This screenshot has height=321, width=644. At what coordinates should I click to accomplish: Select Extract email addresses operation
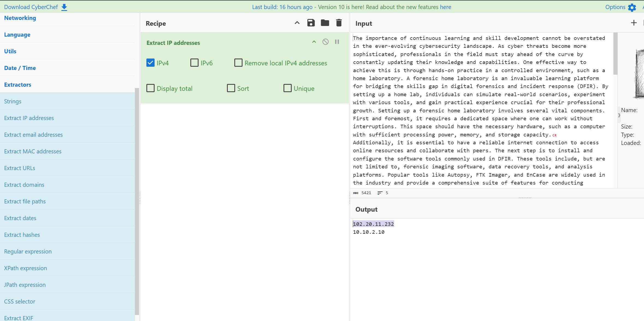[67, 135]
